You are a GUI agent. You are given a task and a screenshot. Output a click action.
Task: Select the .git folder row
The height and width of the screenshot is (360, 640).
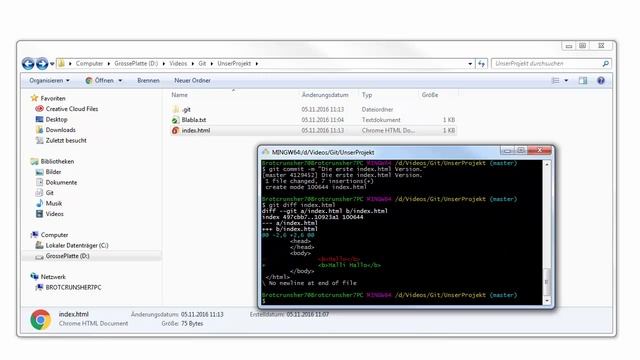click(x=313, y=109)
